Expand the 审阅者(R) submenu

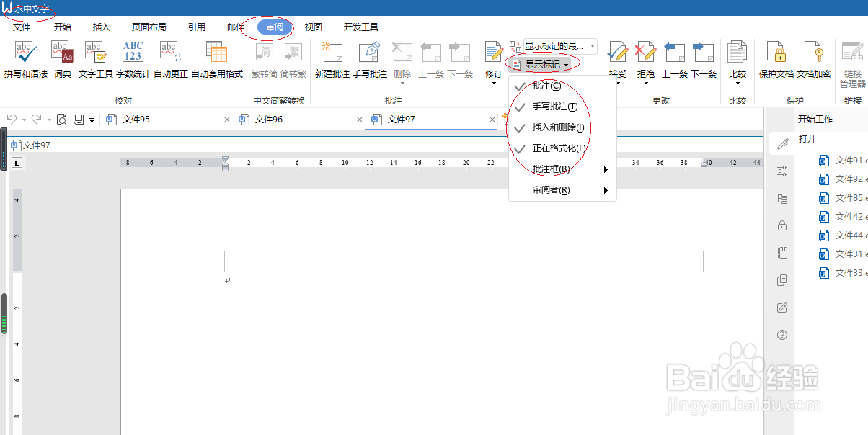562,190
